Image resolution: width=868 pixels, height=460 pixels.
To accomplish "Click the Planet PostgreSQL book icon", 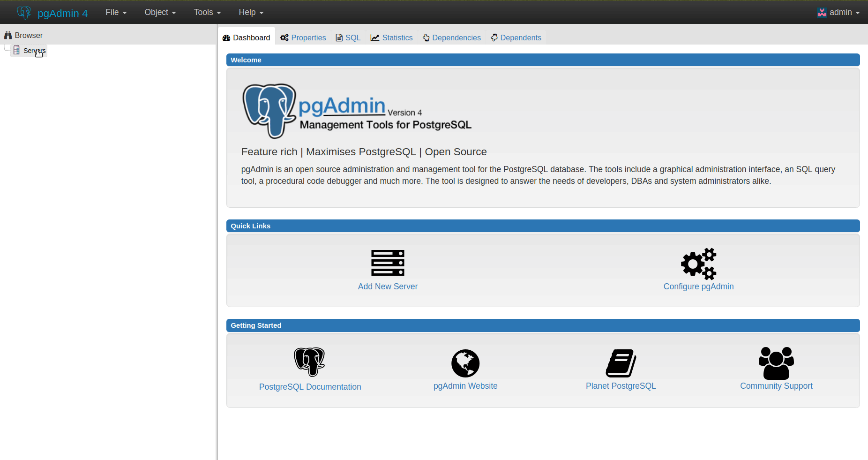I will tap(621, 363).
